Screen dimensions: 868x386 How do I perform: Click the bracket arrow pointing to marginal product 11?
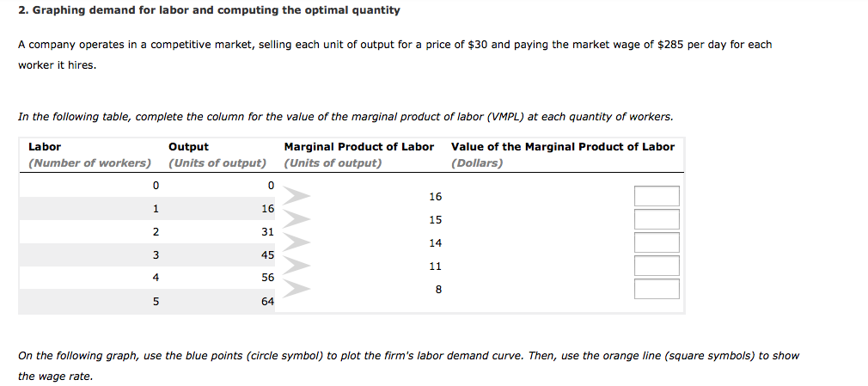295,266
